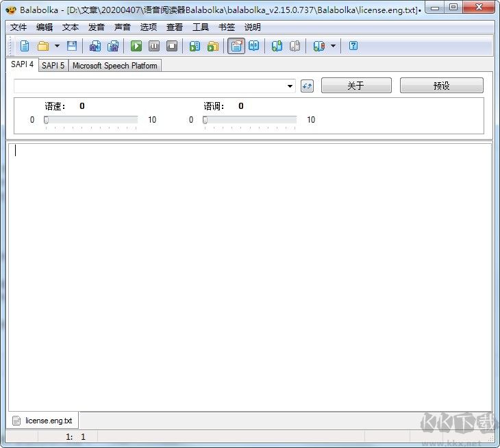Screen dimensions: 500x448
Task: Click the book icon with red marker
Action: point(319,46)
